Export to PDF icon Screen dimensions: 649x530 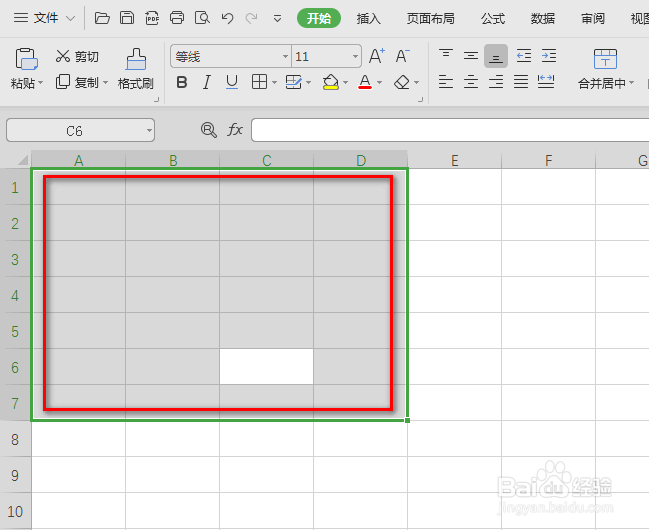pyautogui.click(x=152, y=18)
